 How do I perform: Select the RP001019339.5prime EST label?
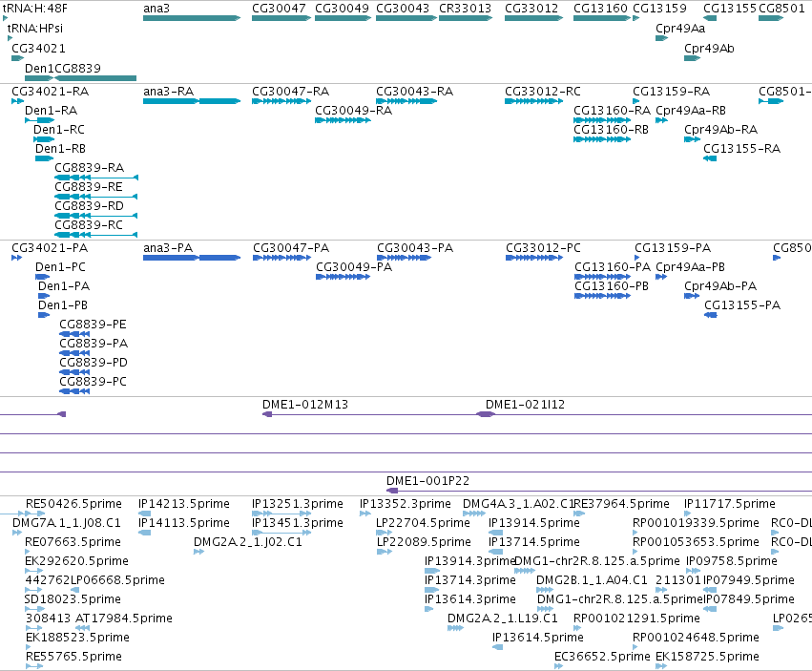point(696,523)
